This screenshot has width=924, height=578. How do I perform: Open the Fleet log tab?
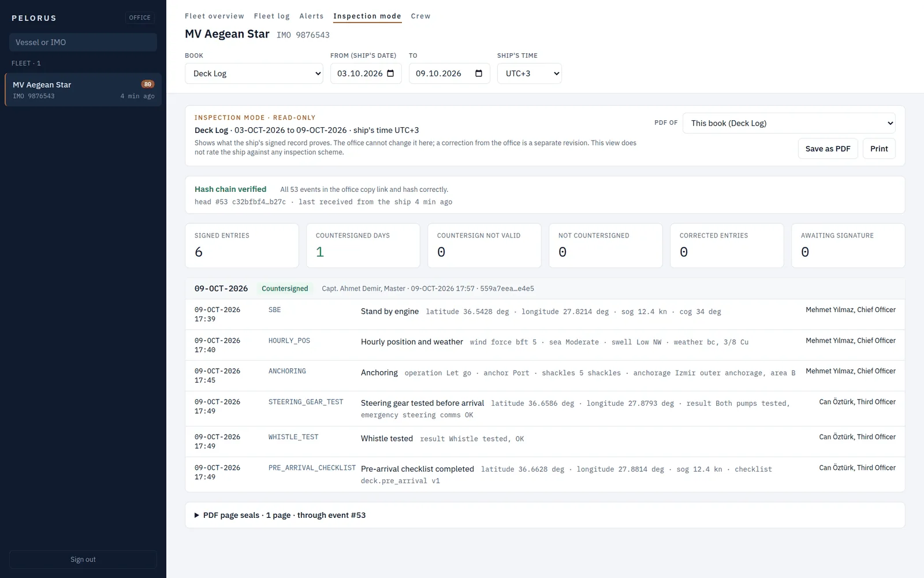[x=272, y=16]
